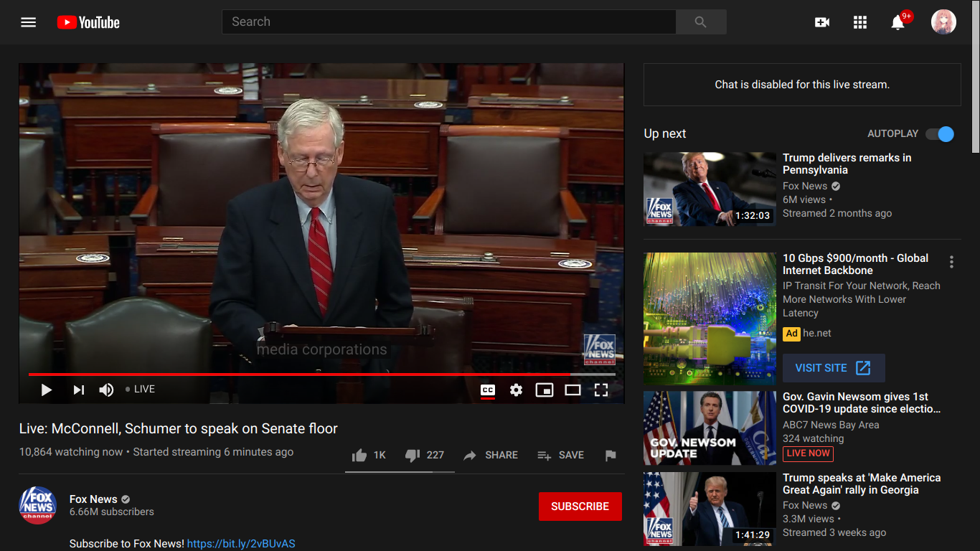This screenshot has width=980, height=551.
Task: Open 'Trump delivers remarks in Pennsylvania' title
Action: (x=847, y=164)
